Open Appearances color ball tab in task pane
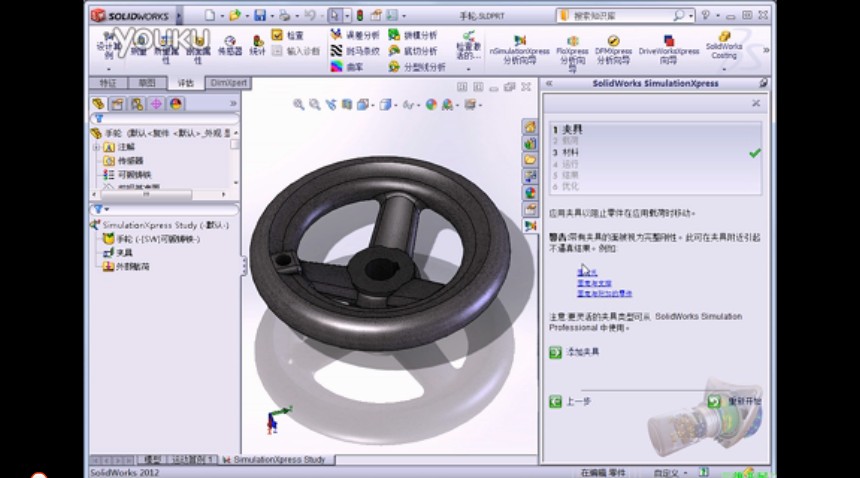 point(530,193)
